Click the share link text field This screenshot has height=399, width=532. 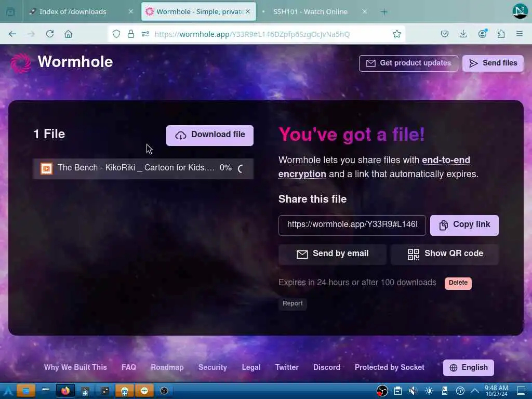point(352,225)
